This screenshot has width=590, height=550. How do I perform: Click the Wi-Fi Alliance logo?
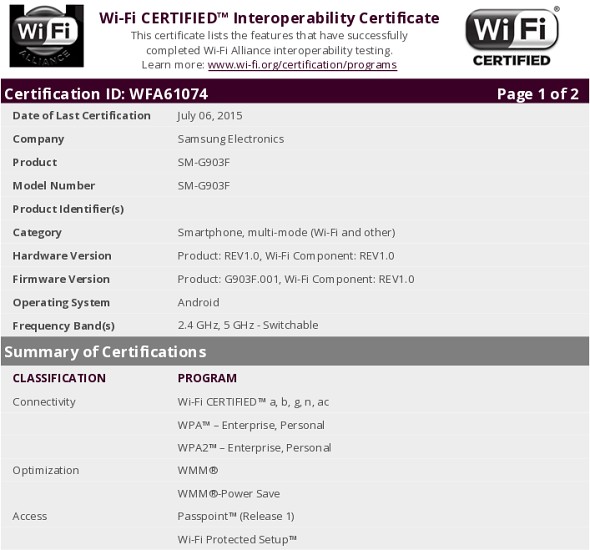[47, 36]
